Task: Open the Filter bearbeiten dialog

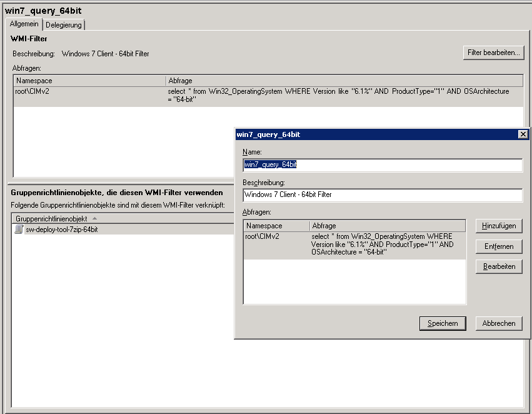Action: pyautogui.click(x=493, y=53)
